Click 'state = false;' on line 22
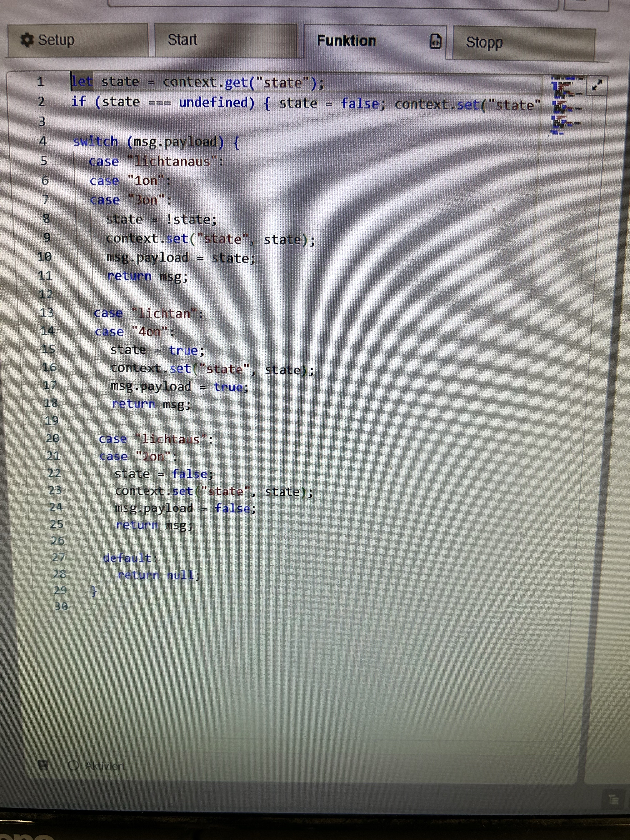Image resolution: width=630 pixels, height=840 pixels. click(x=164, y=474)
